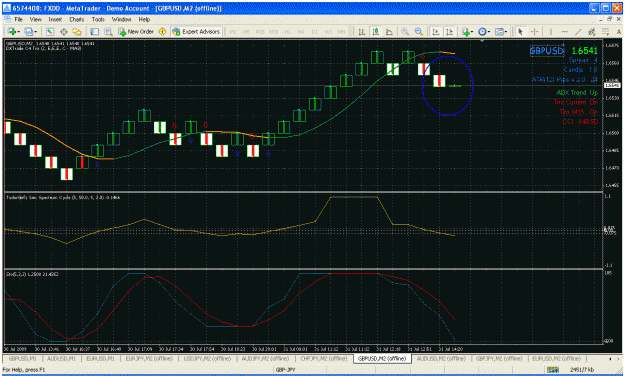Click the Zoom Out magnifier
The image size is (625, 376).
(x=419, y=31)
